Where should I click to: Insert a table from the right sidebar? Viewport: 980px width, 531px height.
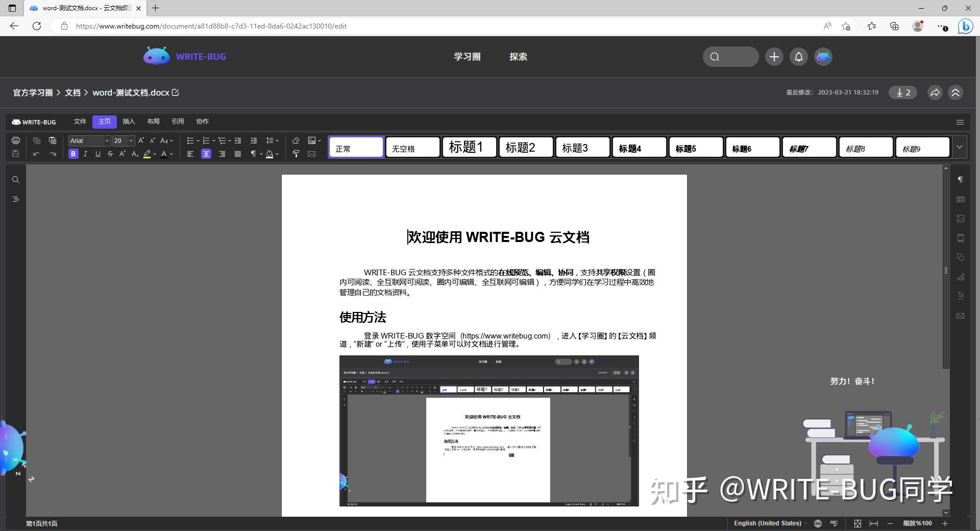pyautogui.click(x=961, y=200)
